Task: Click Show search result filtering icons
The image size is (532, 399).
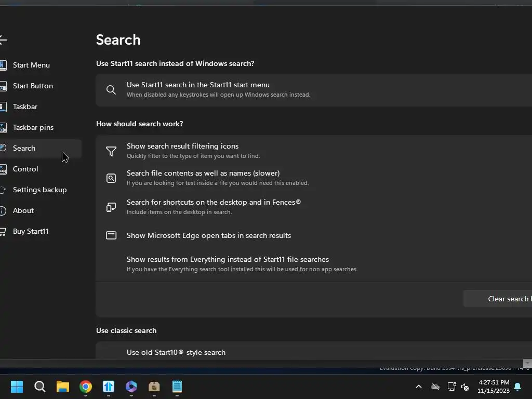Action: pyautogui.click(x=314, y=151)
